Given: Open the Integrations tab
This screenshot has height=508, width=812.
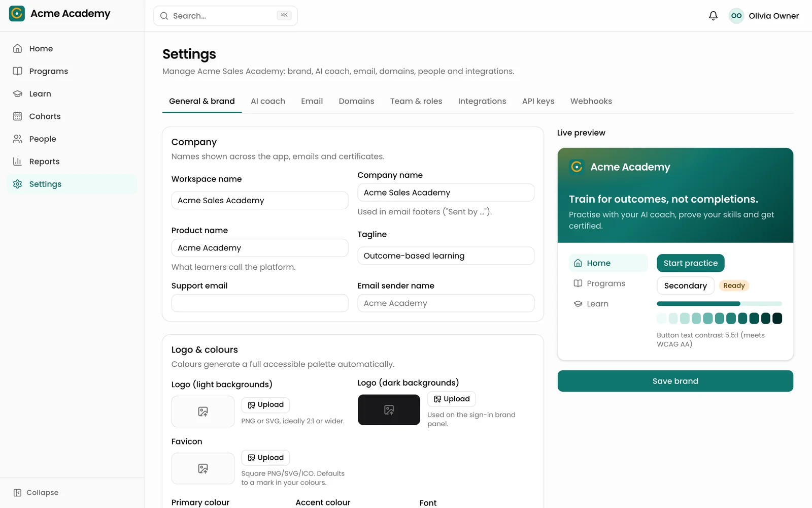Looking at the screenshot, I should tap(482, 101).
